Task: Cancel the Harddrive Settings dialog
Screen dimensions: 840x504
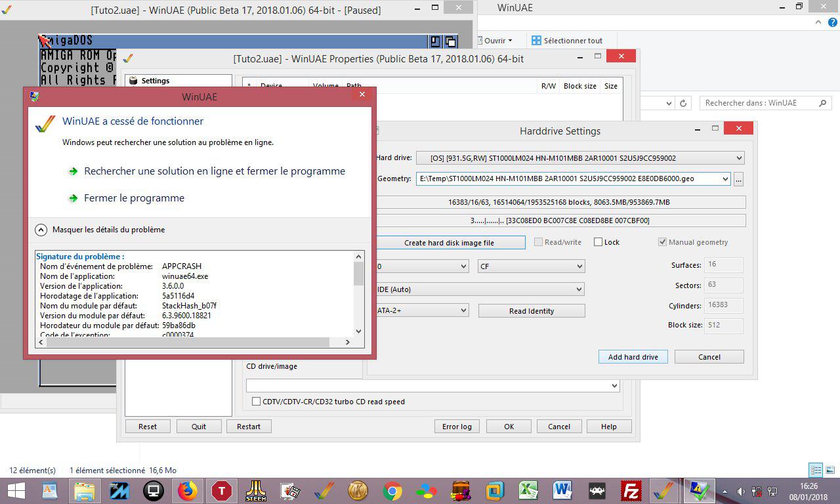Action: click(709, 357)
